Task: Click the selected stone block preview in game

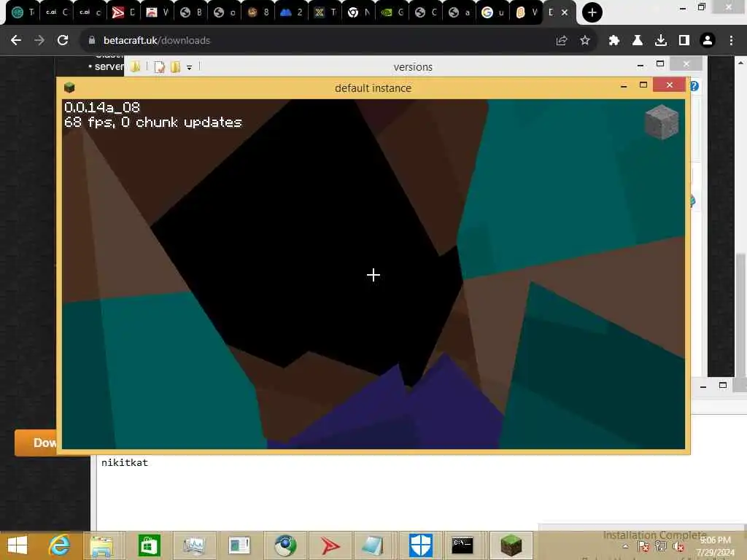Action: tap(662, 122)
